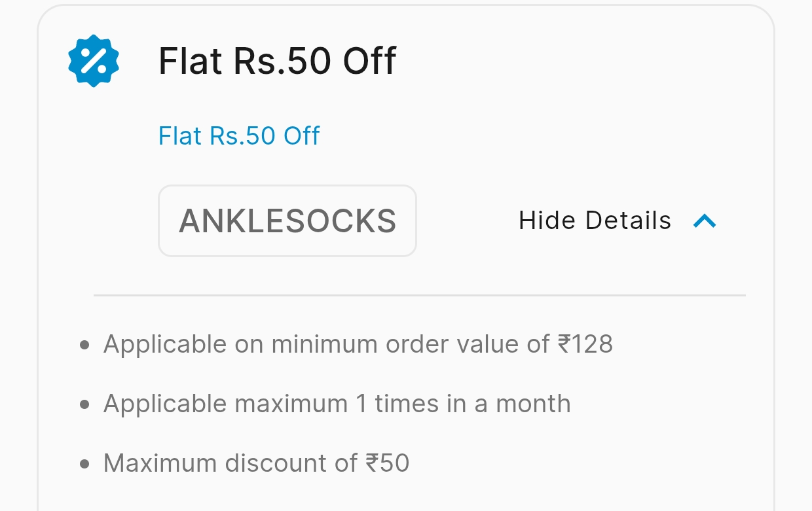Click the word "Flat" in the blue subtitle
The image size is (812, 511).
pos(180,136)
